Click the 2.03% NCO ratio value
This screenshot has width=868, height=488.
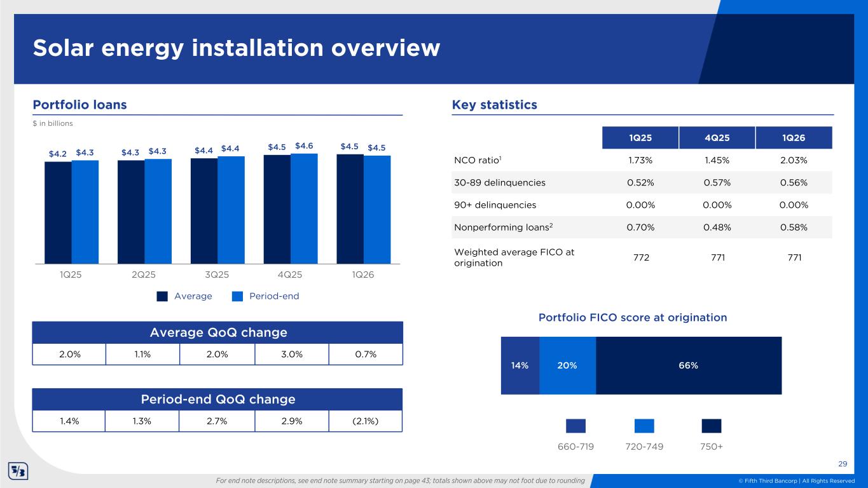point(794,160)
